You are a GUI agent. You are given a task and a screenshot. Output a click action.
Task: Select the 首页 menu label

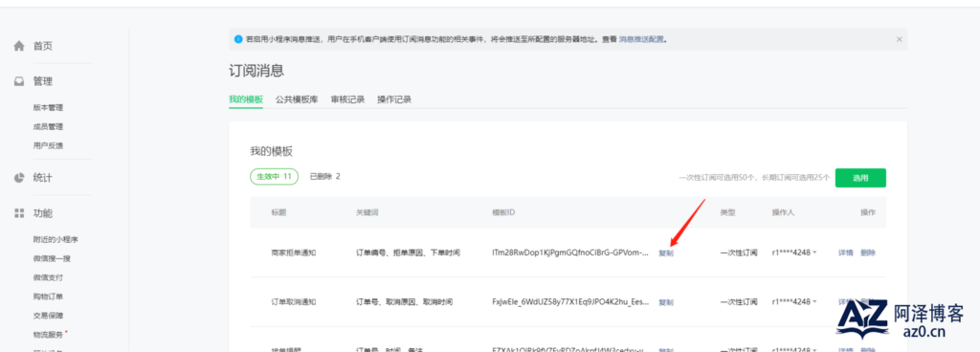(42, 46)
